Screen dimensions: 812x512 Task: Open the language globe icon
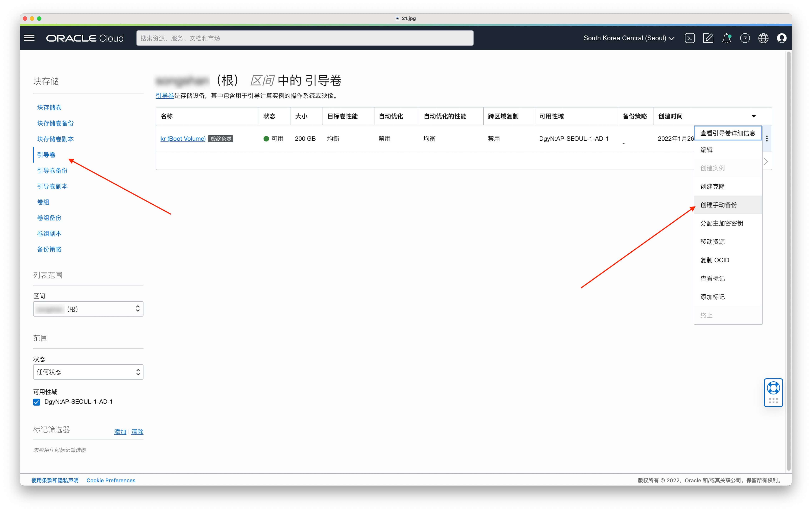[763, 38]
